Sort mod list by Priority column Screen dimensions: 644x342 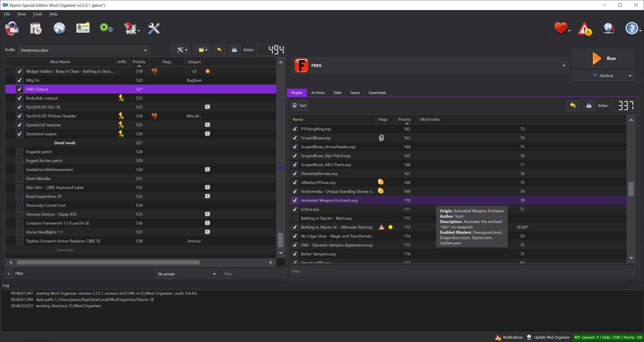click(x=139, y=62)
